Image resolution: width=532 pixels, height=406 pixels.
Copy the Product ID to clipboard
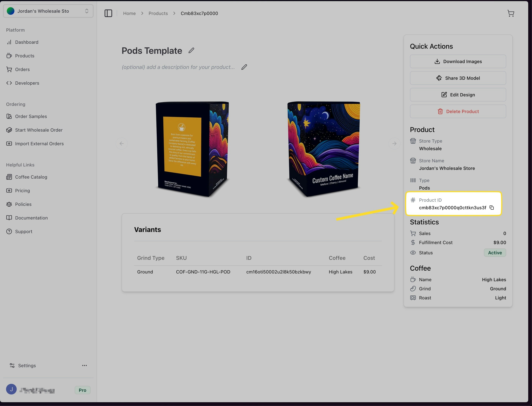(x=492, y=208)
